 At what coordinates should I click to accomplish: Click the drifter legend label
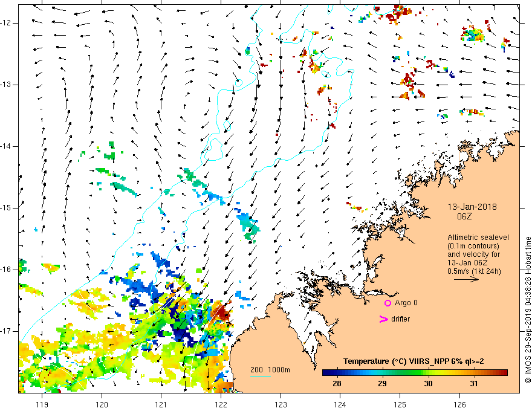tap(400, 319)
